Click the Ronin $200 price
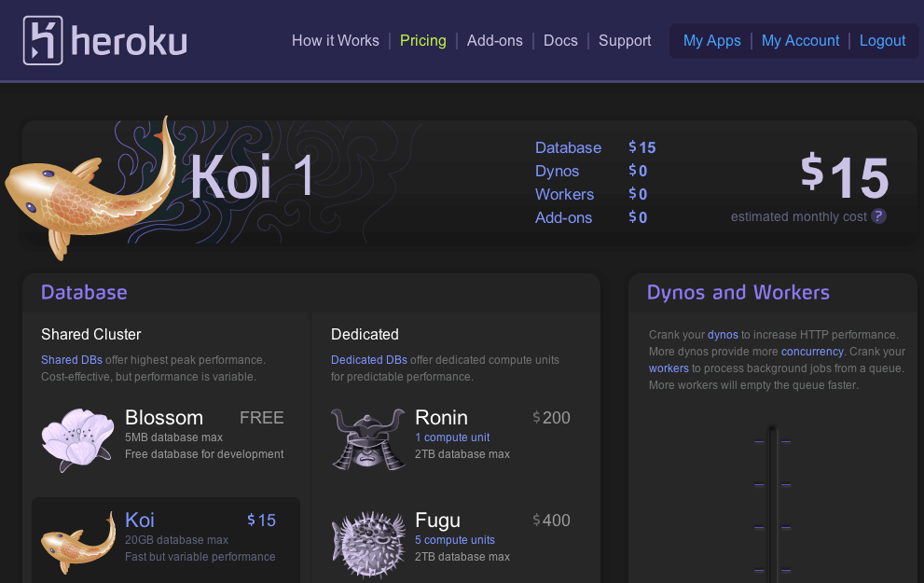 pyautogui.click(x=551, y=418)
